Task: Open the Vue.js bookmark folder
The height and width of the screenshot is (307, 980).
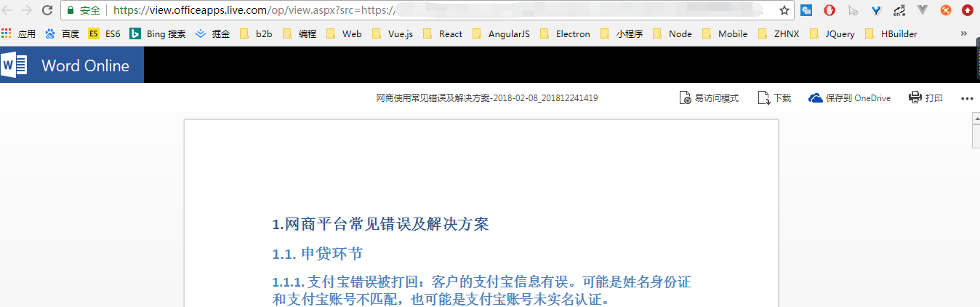Action: tap(392, 33)
